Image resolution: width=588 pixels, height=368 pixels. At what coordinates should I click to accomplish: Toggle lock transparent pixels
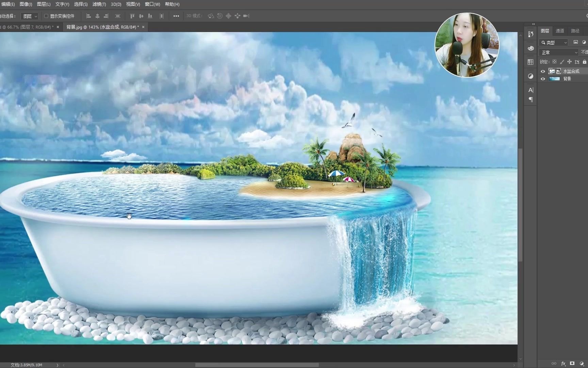[x=554, y=62]
